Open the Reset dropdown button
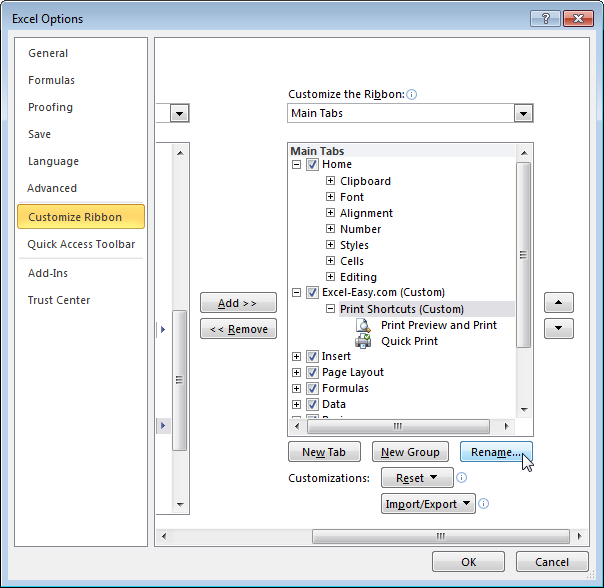The image size is (604, 588). coord(417,478)
